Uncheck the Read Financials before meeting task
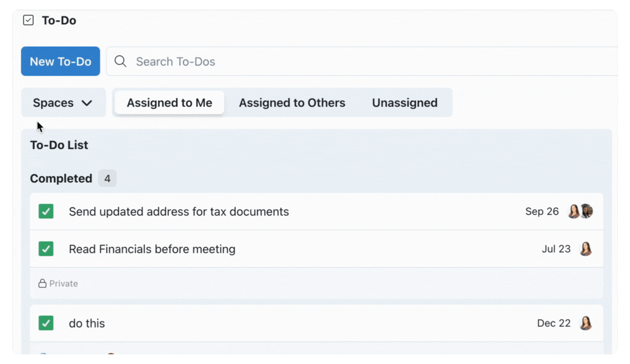 coord(46,249)
